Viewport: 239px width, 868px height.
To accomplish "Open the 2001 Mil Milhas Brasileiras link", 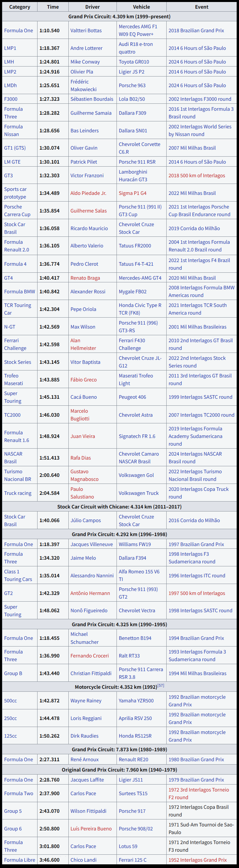I will (197, 327).
